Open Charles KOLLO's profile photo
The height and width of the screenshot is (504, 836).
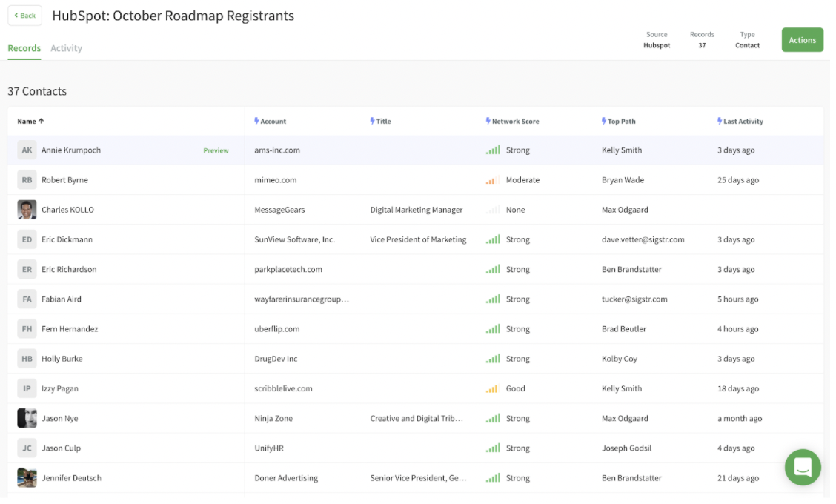point(27,210)
